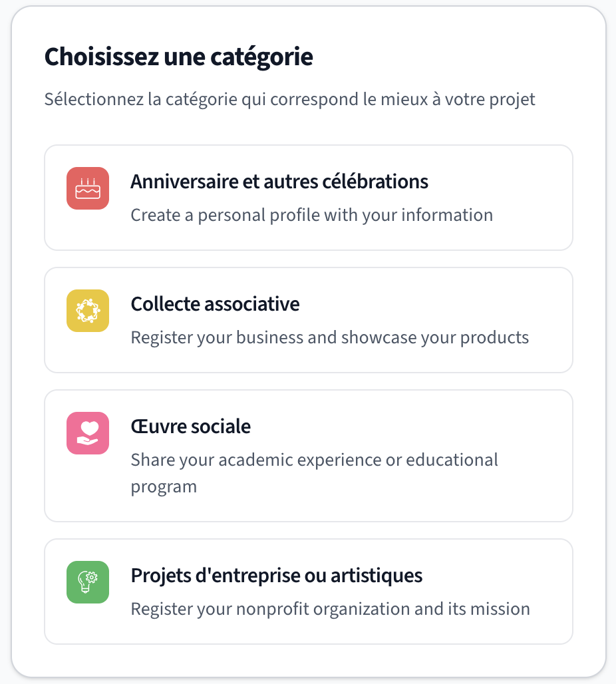The image size is (616, 684).
Task: Click the Projets d'entreprise creative icon
Action: pyautogui.click(x=87, y=582)
